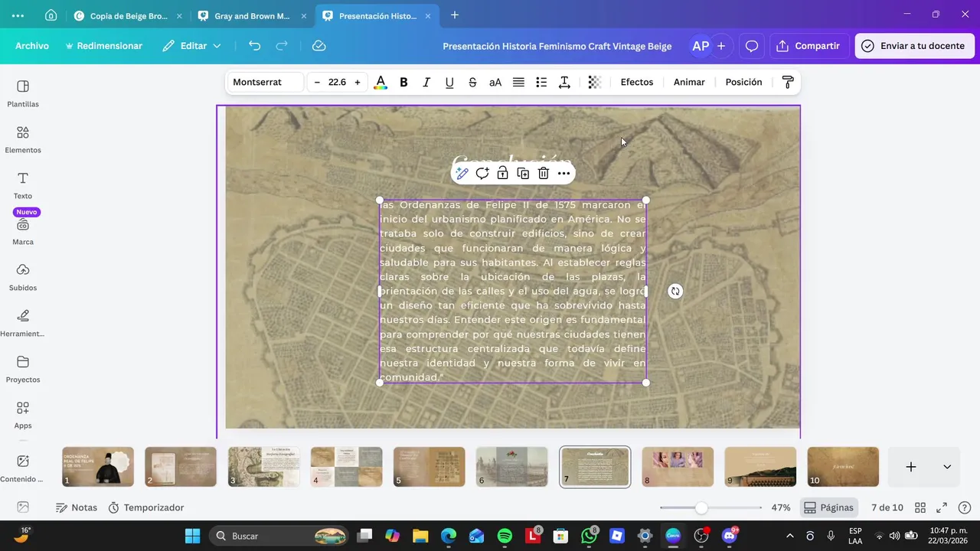The width and height of the screenshot is (980, 551).
Task: Add comment from floating toolbar
Action: [x=482, y=174]
